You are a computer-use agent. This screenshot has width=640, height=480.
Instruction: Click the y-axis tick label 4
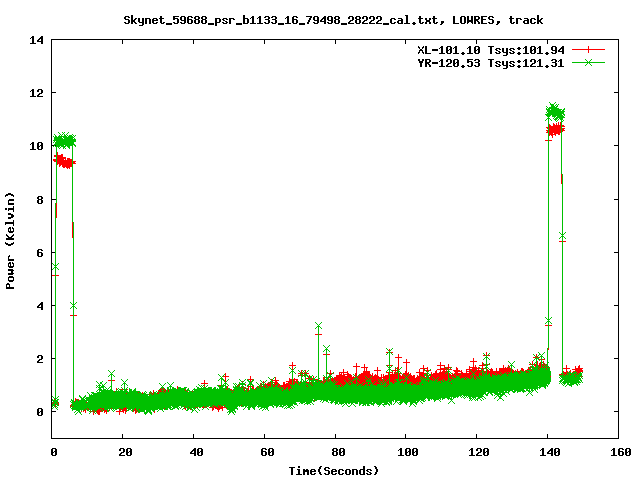(x=40, y=306)
